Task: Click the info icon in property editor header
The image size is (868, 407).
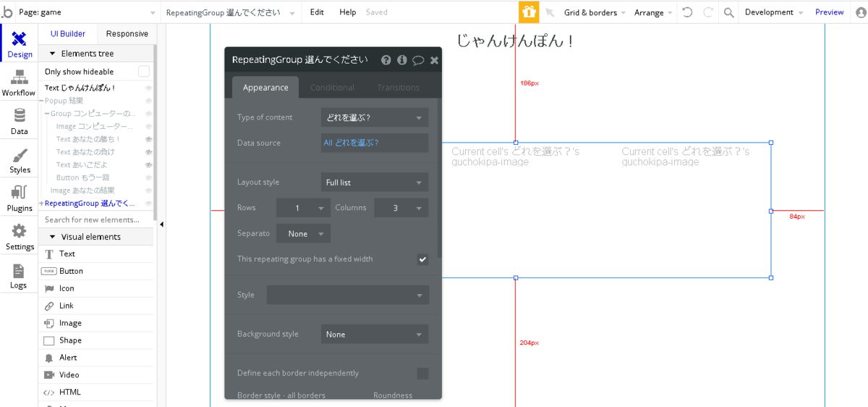Action: tap(402, 60)
